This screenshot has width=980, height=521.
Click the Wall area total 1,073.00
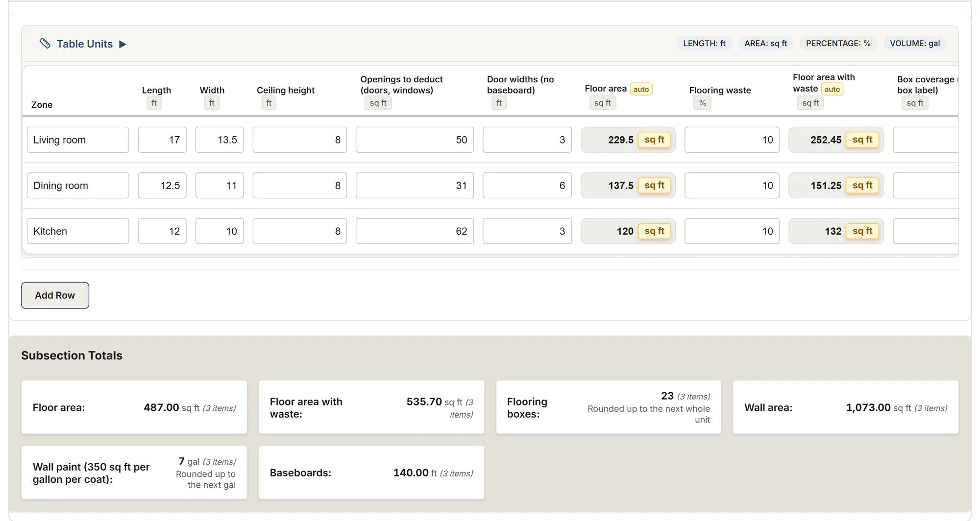pos(868,407)
